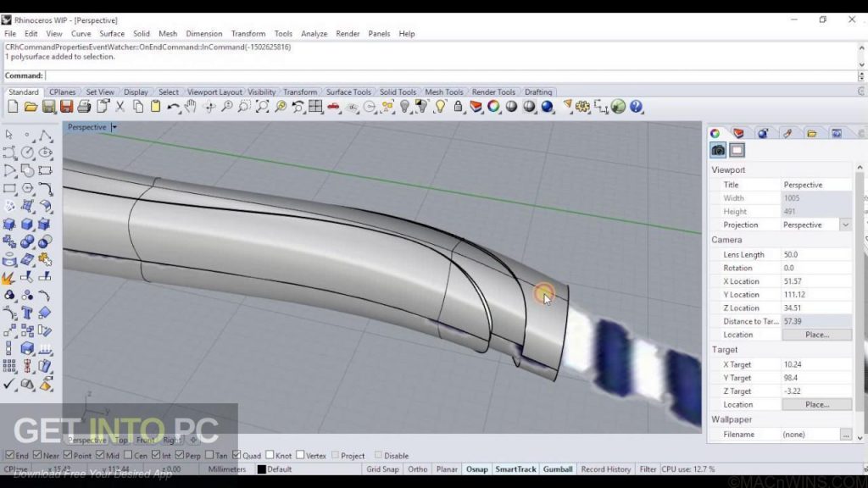Viewport: 868px width, 488px height.
Task: Click the Wallpaper filename browse button
Action: point(845,435)
